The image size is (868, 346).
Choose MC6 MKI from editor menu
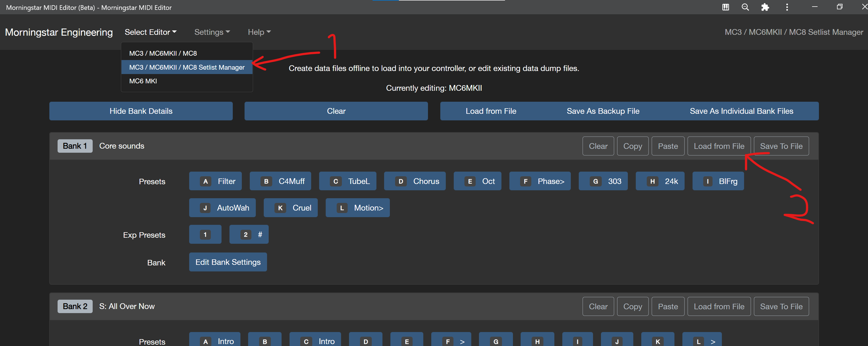(187, 81)
